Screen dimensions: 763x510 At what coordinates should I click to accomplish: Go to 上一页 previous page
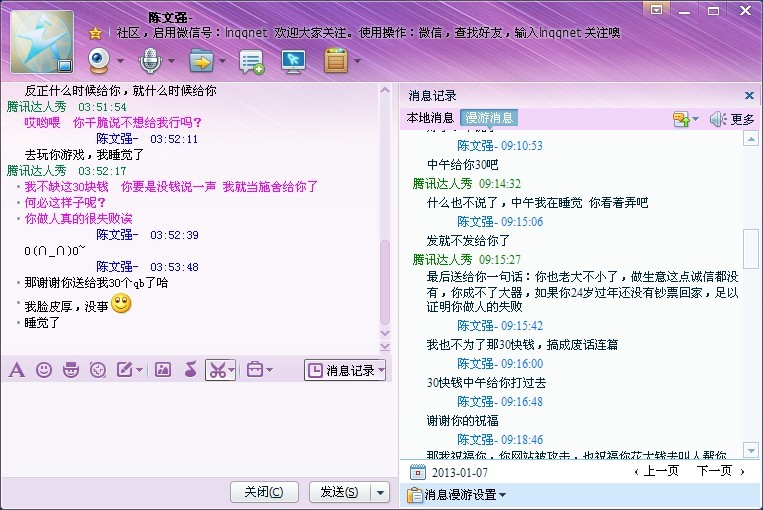(x=656, y=471)
